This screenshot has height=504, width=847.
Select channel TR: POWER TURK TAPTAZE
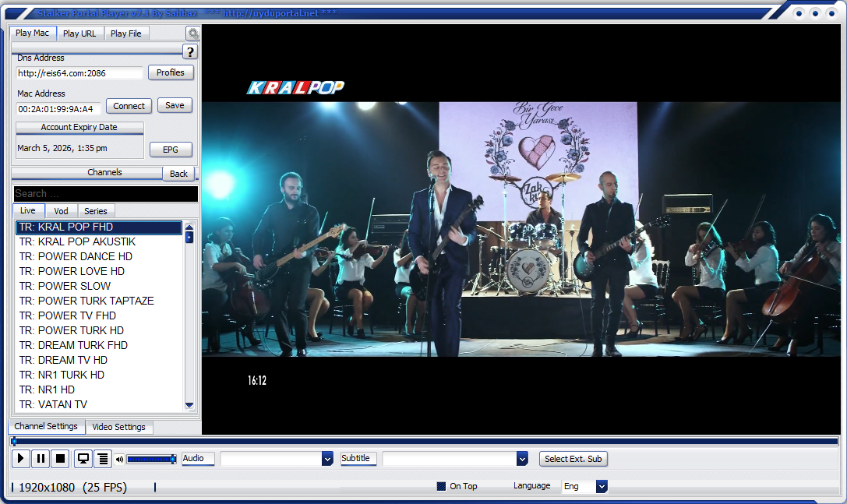(x=99, y=301)
